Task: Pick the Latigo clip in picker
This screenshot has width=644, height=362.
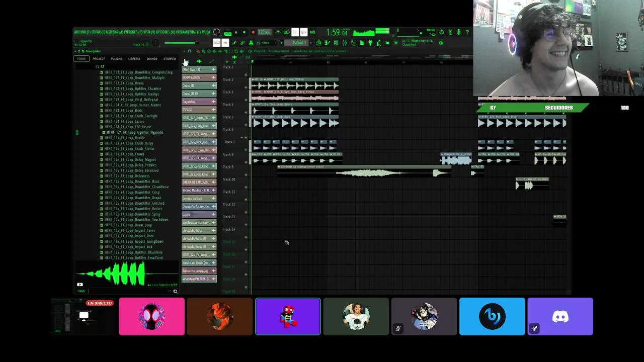Action: pyautogui.click(x=199, y=214)
